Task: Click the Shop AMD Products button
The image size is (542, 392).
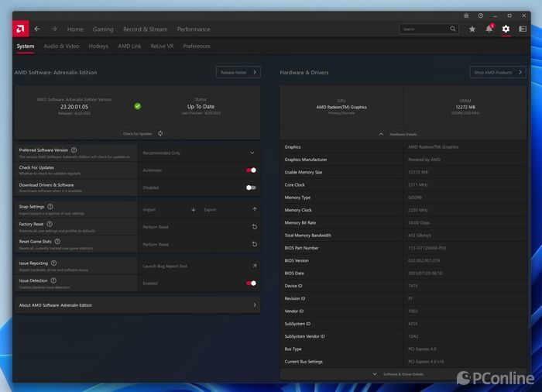Action: point(498,72)
